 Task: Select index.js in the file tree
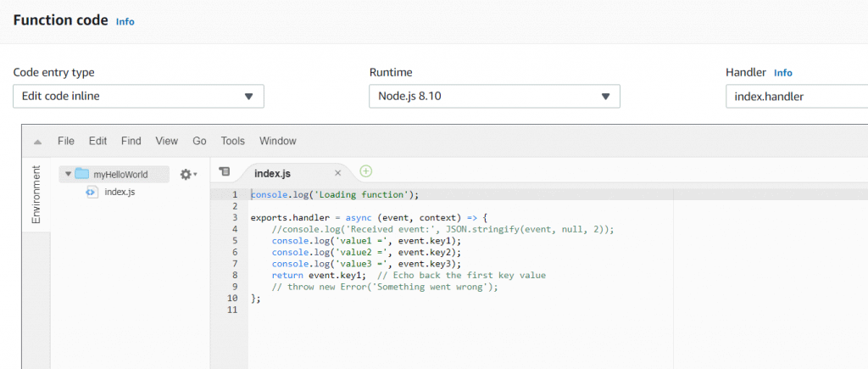point(120,193)
